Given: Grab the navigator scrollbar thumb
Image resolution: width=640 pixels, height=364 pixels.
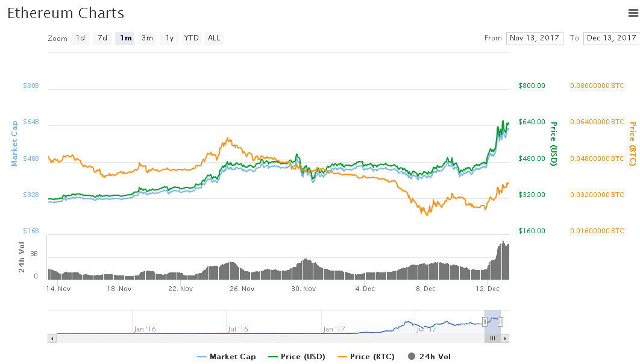Looking at the screenshot, I should point(492,338).
